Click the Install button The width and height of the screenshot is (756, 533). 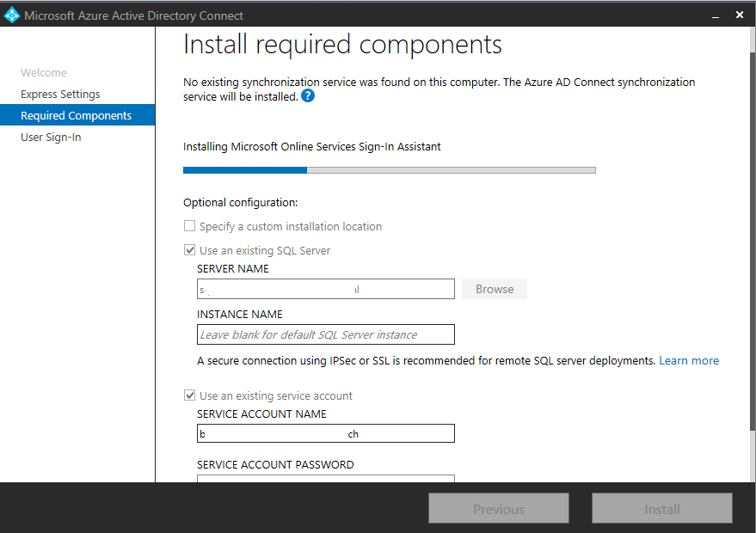point(662,509)
